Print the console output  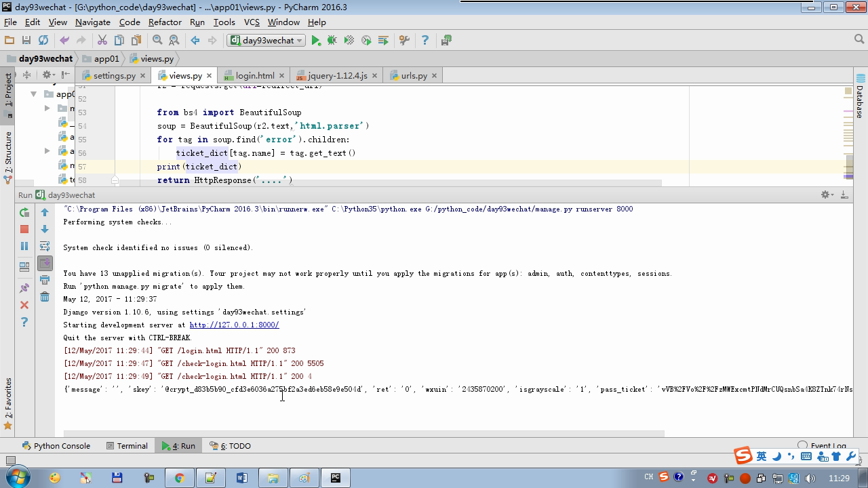(45, 280)
